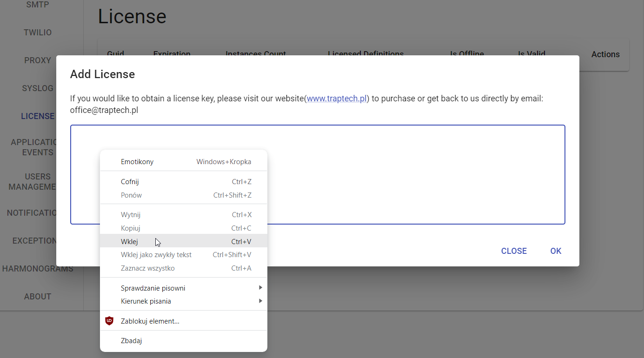This screenshot has width=644, height=358.
Task: Choose Emotikony in the context menu
Action: [x=184, y=162]
